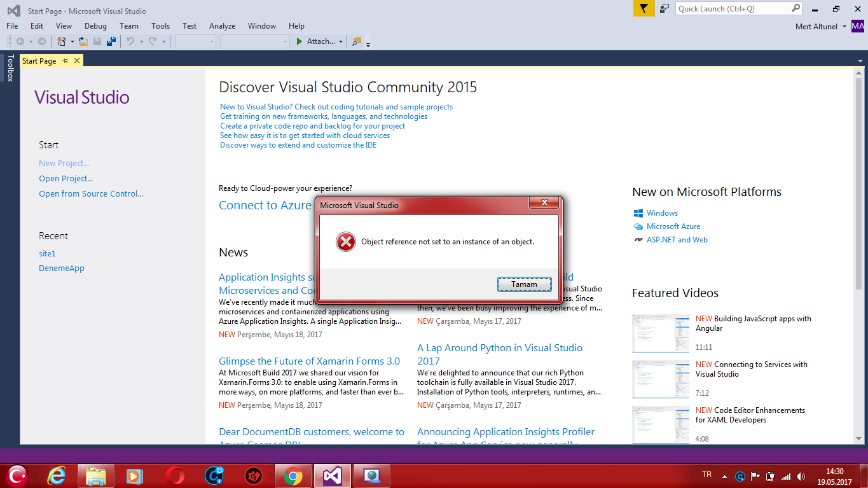This screenshot has height=488, width=868.
Task: Open the Solution Configurations combo box
Action: click(x=196, y=41)
